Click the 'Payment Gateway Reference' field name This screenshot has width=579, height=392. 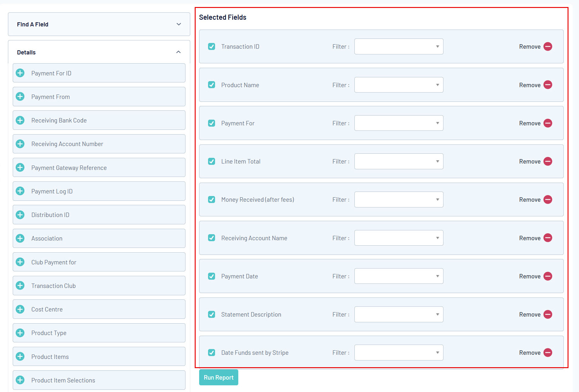click(x=69, y=168)
